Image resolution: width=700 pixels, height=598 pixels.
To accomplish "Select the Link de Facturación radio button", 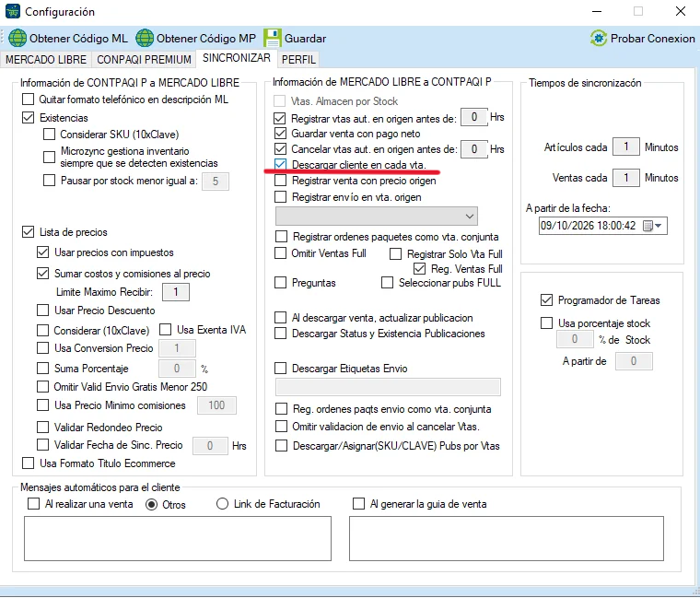I will (x=222, y=504).
